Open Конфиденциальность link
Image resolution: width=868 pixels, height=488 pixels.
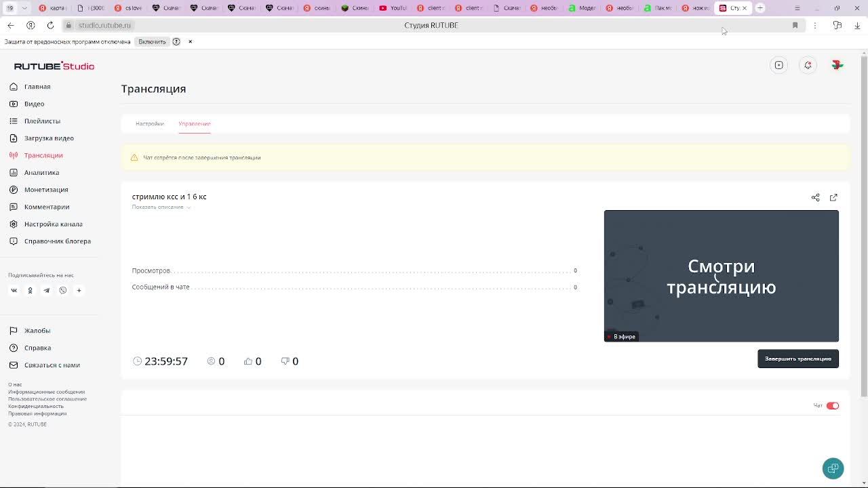tap(36, 406)
